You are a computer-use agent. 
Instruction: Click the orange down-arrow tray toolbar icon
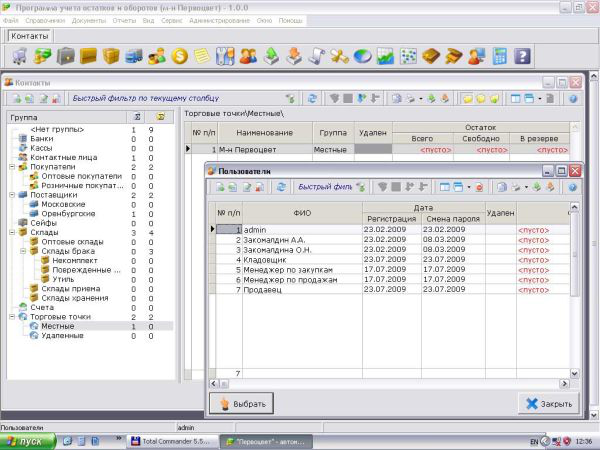(x=294, y=57)
